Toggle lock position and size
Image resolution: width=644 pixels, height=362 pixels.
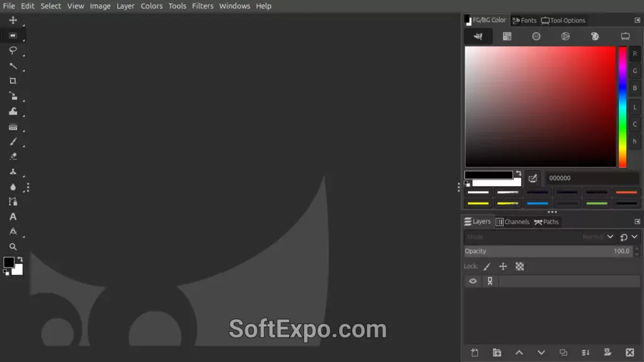tap(503, 266)
